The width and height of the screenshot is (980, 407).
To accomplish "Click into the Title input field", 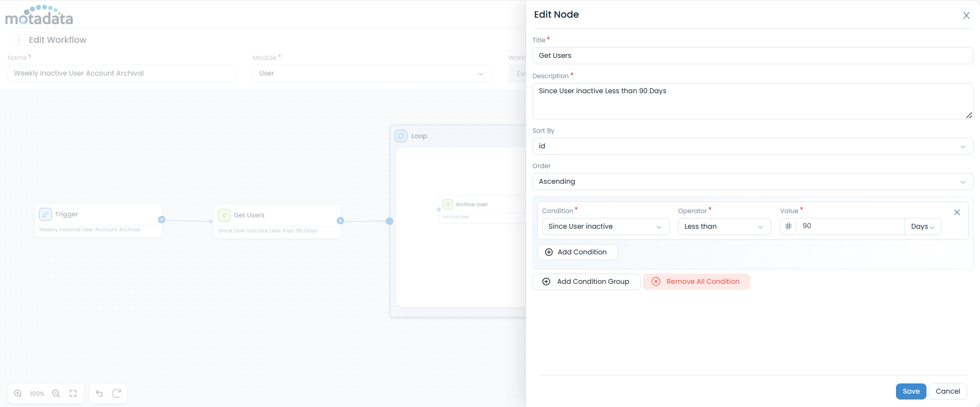I will click(752, 56).
